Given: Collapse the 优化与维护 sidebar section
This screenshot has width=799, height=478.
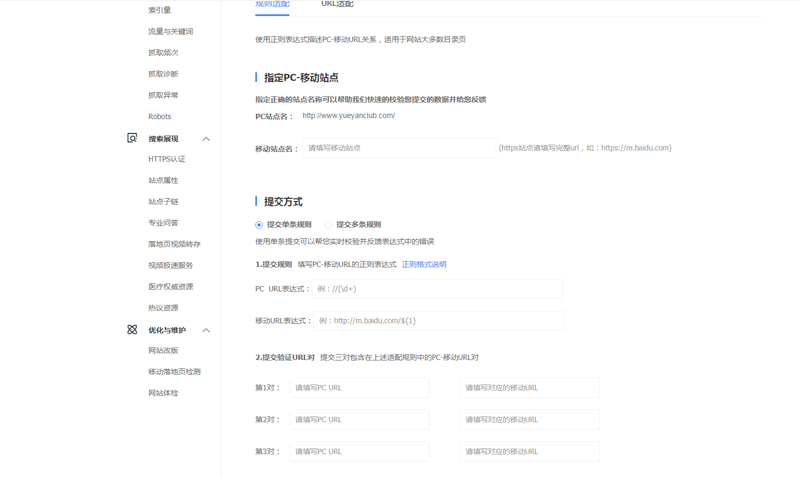Looking at the screenshot, I should 206,330.
